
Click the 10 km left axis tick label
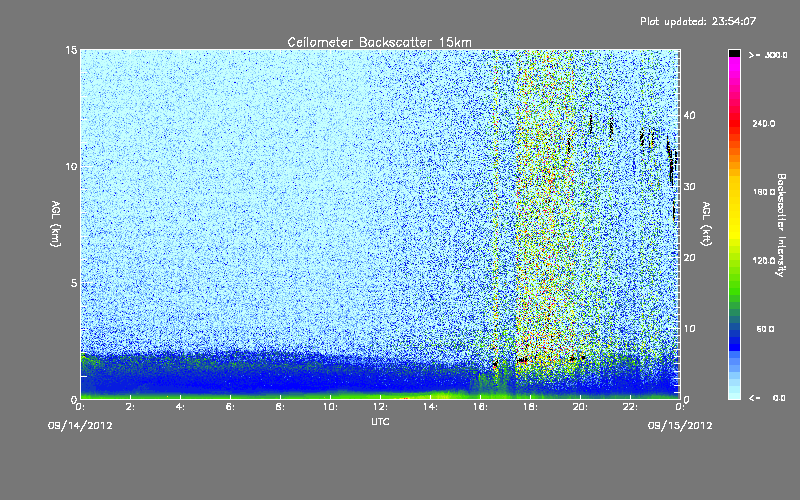[71, 167]
